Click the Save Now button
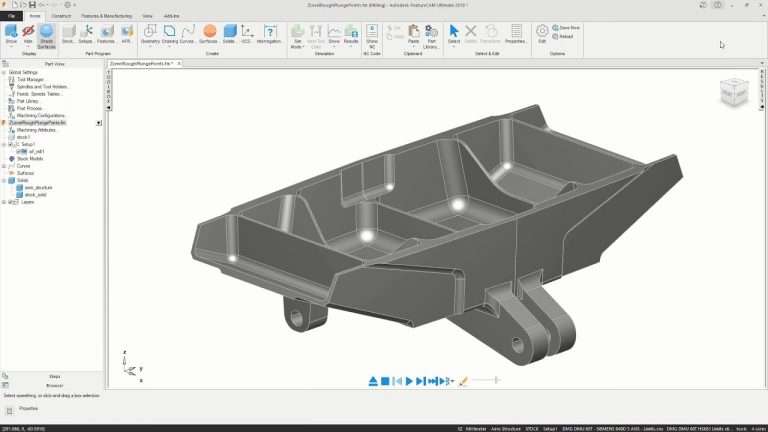This screenshot has height=432, width=768. (x=570, y=28)
